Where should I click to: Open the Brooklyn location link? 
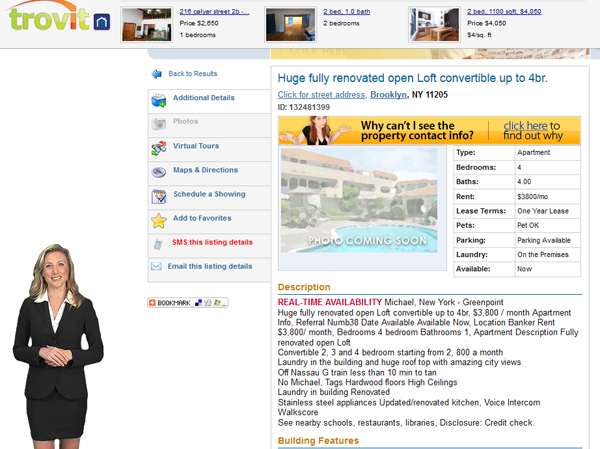pyautogui.click(x=388, y=95)
